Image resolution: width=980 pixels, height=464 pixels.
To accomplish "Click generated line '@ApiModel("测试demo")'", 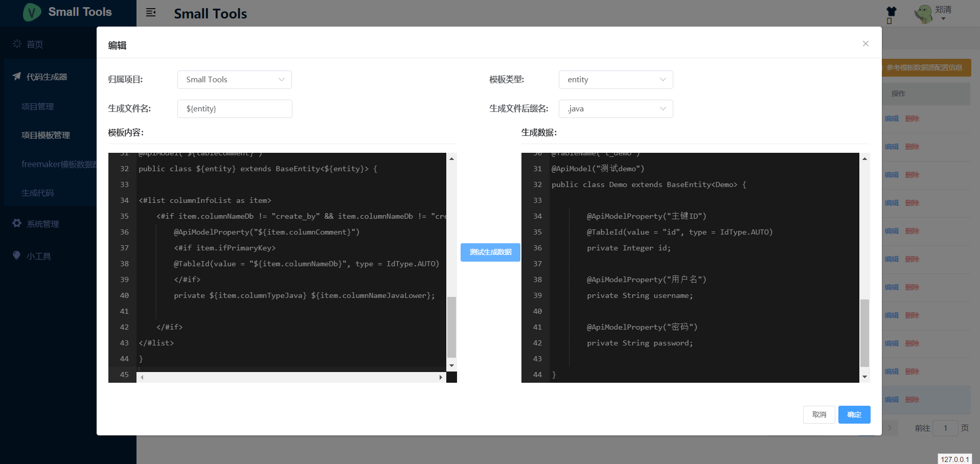I will (x=598, y=169).
